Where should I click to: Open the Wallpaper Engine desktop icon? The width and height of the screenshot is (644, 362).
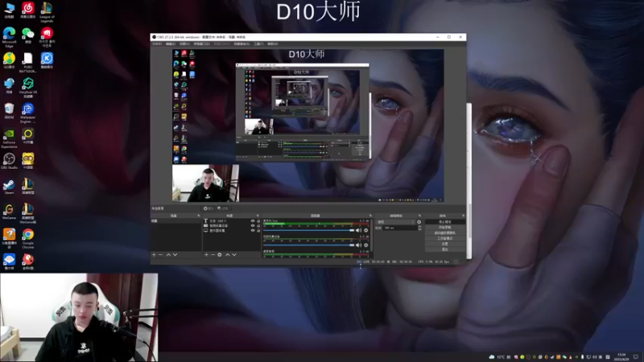(28, 112)
